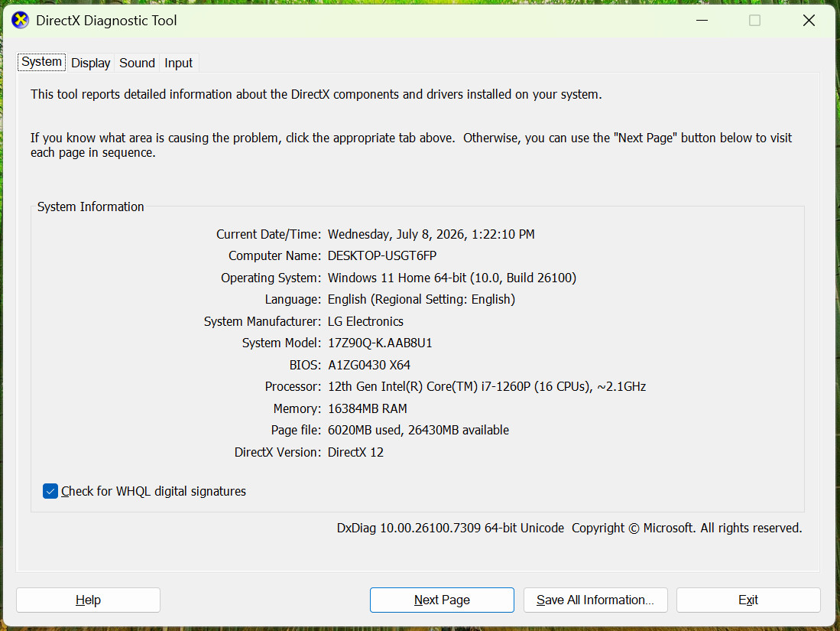Click the maximize button in title bar

pos(755,21)
